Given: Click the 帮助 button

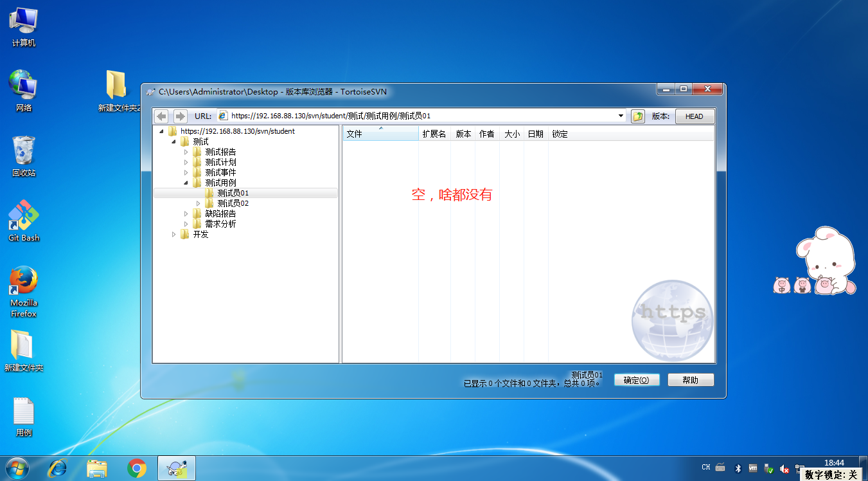Looking at the screenshot, I should pyautogui.click(x=691, y=380).
